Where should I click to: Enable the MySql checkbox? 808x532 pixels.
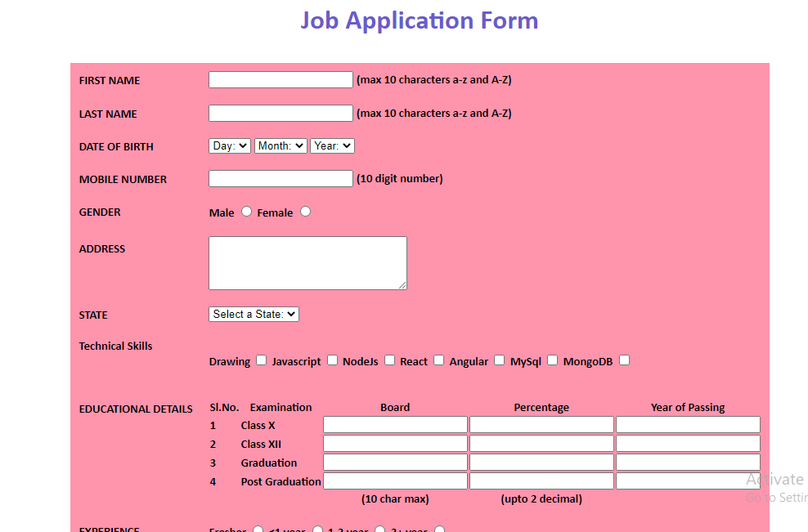[x=552, y=360]
